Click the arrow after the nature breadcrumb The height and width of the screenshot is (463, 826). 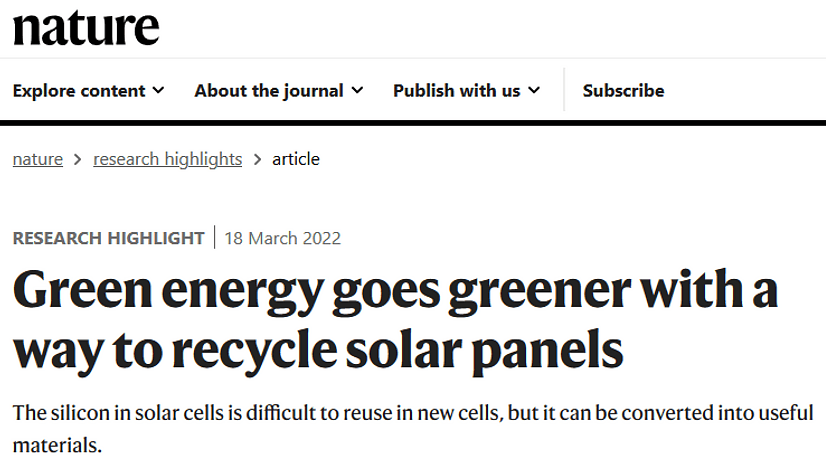click(x=77, y=159)
